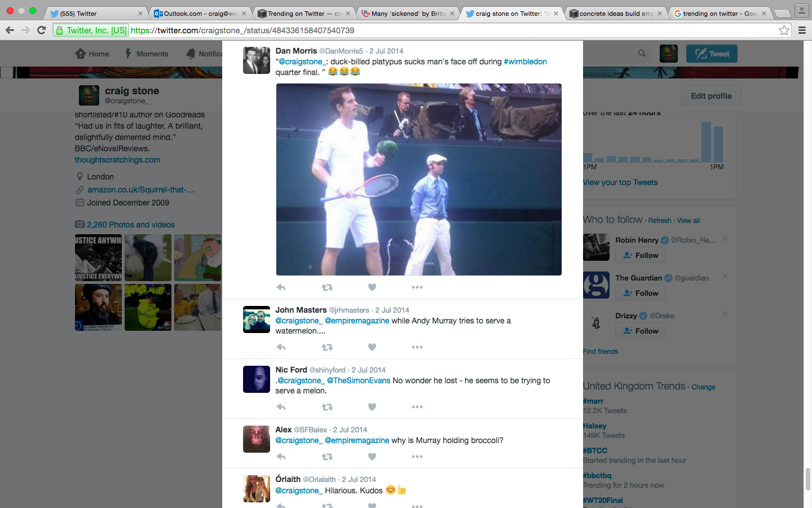812x508 pixels.
Task: Open the Moments page
Action: point(146,54)
